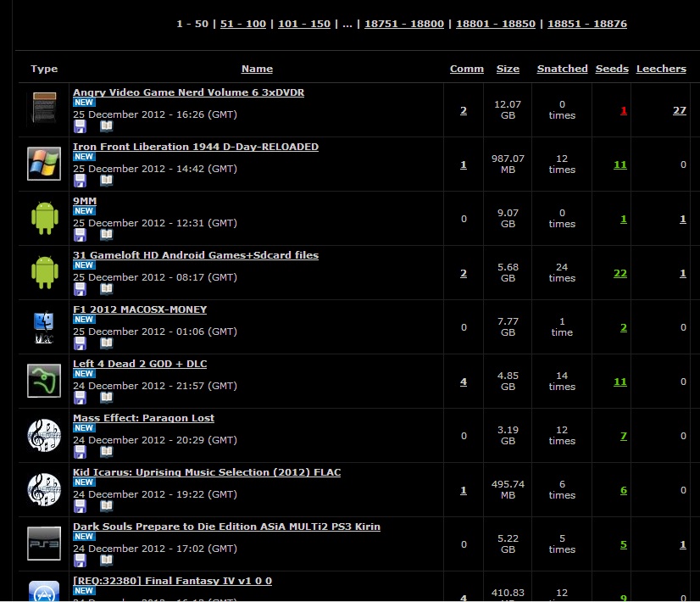Click the Android icon beside 31 Gameloft HD

click(45, 272)
